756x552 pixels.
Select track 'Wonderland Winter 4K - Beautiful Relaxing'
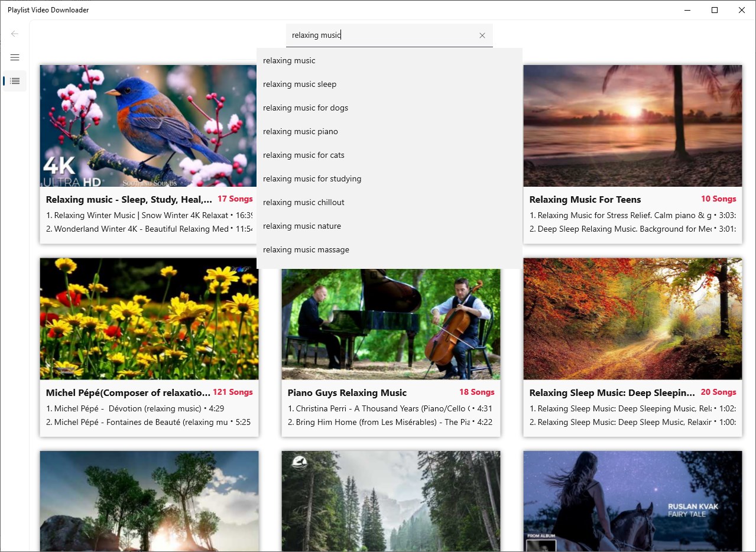(150, 229)
